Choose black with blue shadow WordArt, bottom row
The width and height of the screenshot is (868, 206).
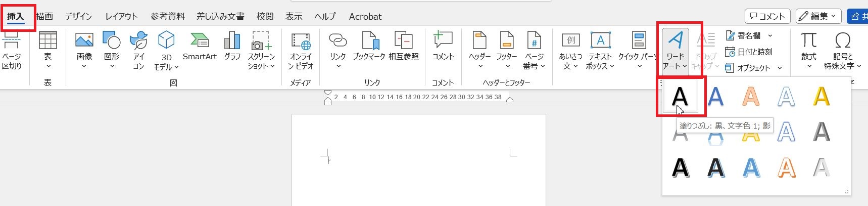[715, 168]
